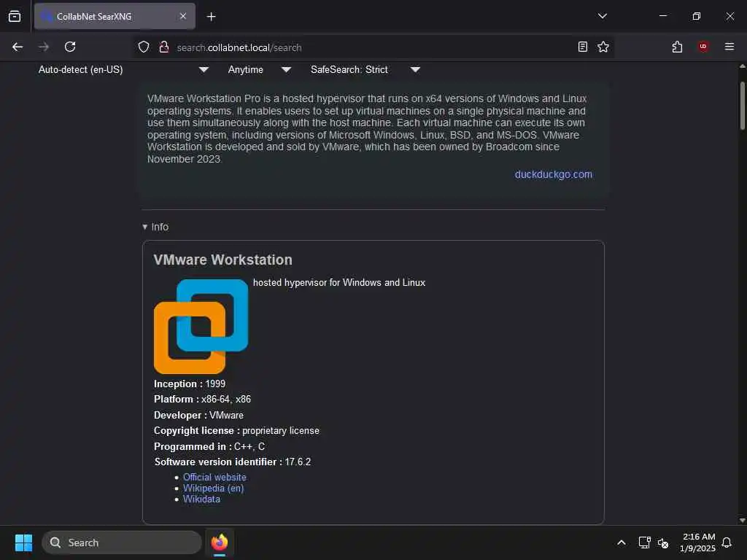Open the network status tray icon
The width and height of the screenshot is (747, 560).
(x=644, y=542)
